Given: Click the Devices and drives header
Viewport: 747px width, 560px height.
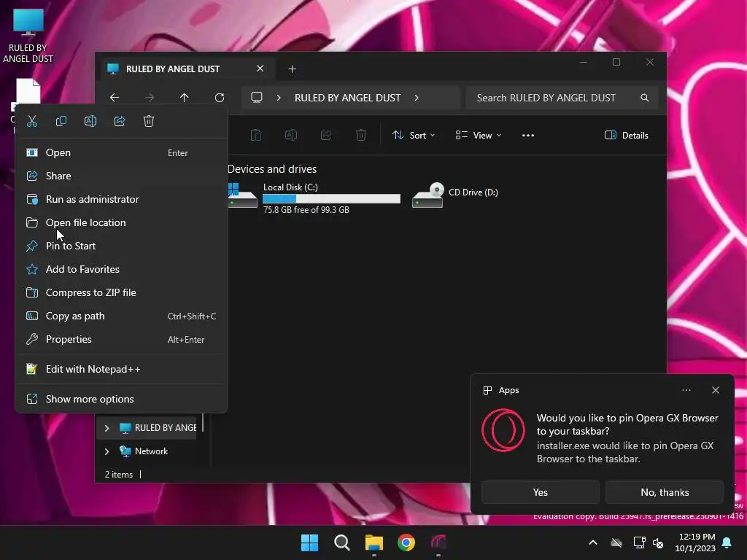Looking at the screenshot, I should pos(272,169).
